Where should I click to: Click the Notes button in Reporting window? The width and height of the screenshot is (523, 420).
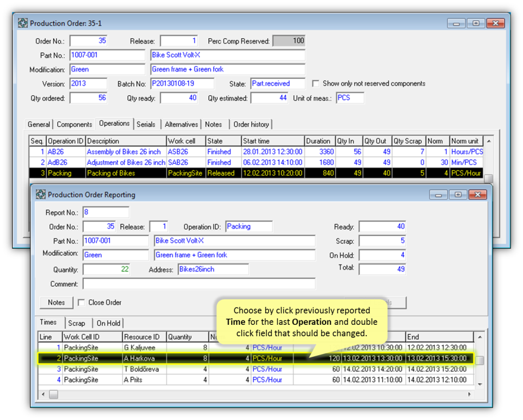click(x=56, y=302)
